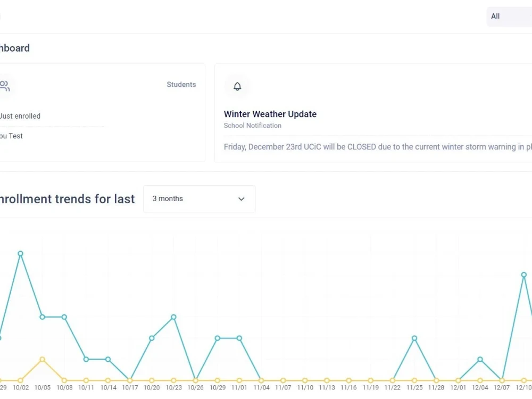Image resolution: width=532 pixels, height=399 pixels.
Task: Click the 10/20 teal data point
Action: coord(152,338)
